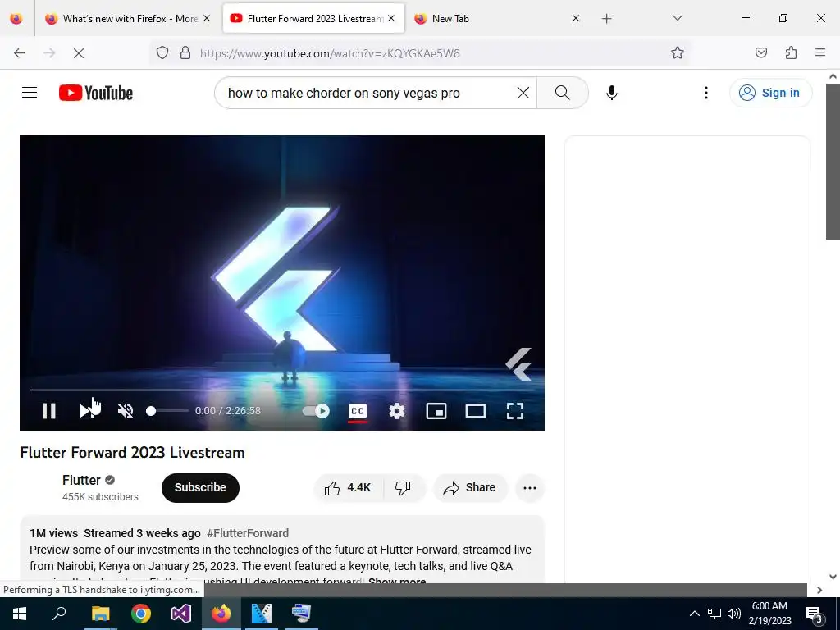Dislike this video
The width and height of the screenshot is (840, 630).
(404, 487)
